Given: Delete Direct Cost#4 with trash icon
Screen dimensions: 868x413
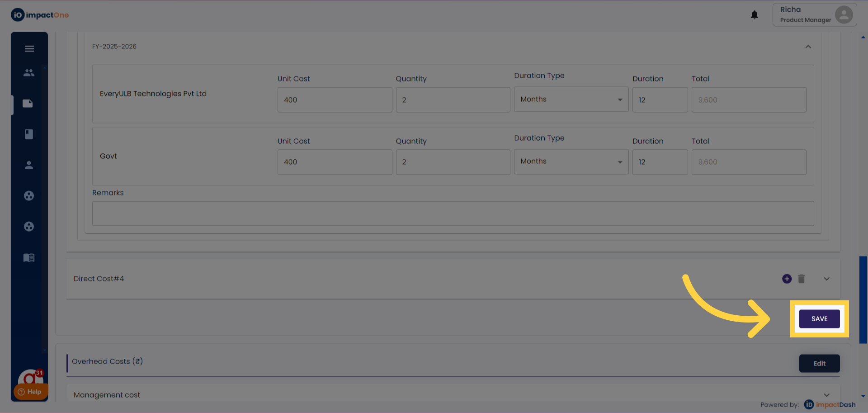Looking at the screenshot, I should click(x=801, y=279).
